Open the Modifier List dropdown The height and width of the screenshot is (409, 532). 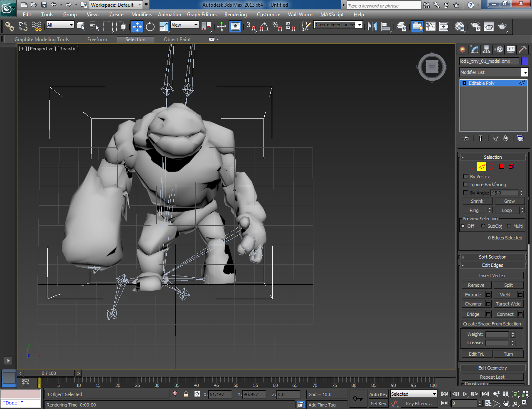tap(525, 72)
